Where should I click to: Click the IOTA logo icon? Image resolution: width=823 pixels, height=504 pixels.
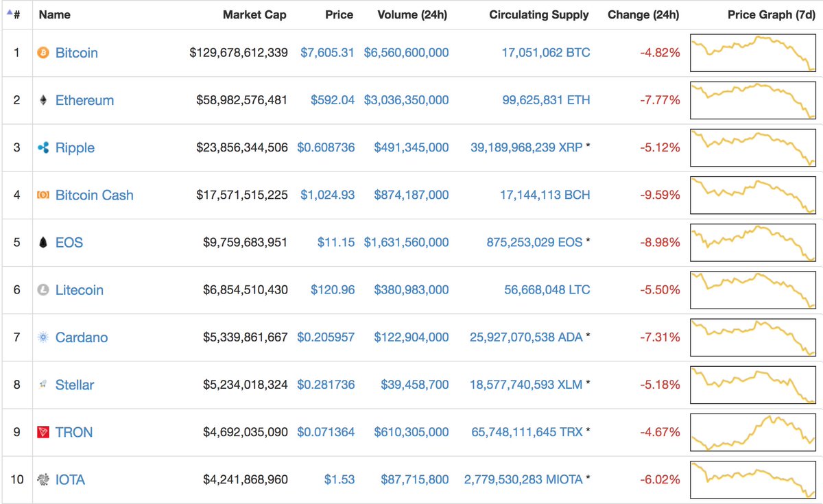pyautogui.click(x=43, y=479)
